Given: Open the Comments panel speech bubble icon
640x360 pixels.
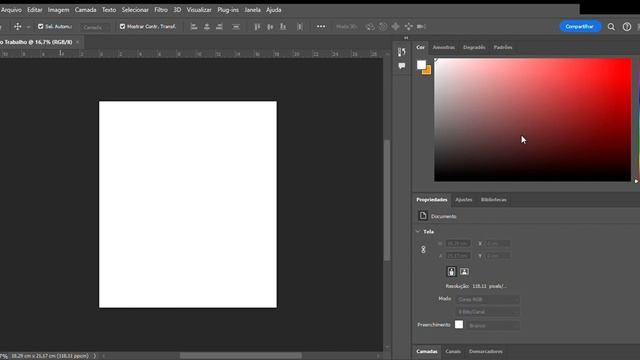Looking at the screenshot, I should click(x=402, y=66).
